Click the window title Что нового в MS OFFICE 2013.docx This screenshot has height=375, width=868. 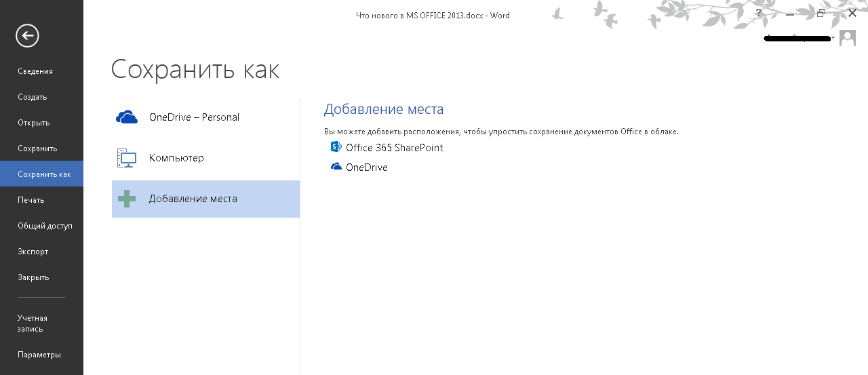433,15
